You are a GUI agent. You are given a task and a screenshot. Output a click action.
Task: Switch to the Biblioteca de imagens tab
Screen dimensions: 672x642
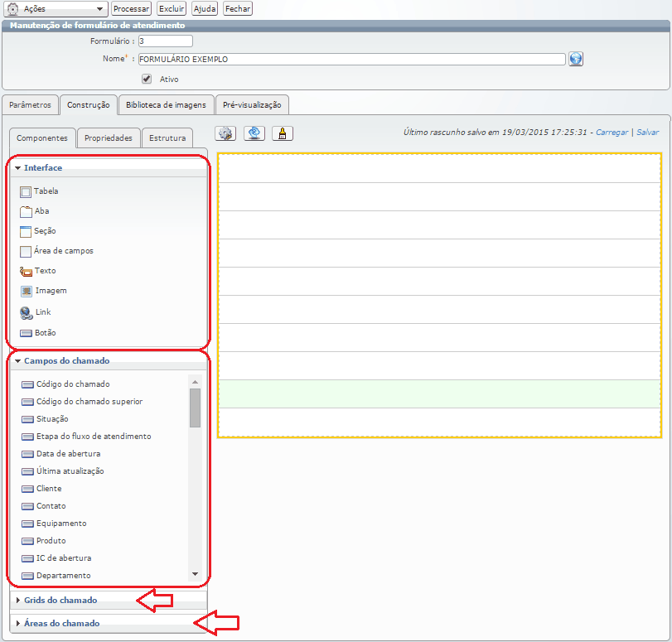[167, 105]
